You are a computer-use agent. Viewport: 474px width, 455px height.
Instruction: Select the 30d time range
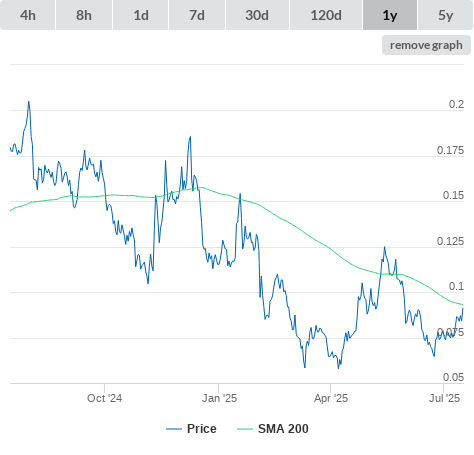257,15
